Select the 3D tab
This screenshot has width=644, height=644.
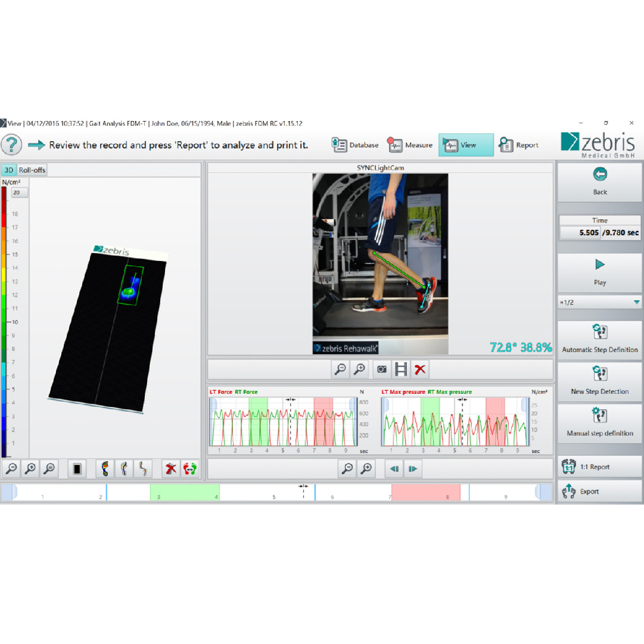(9, 170)
